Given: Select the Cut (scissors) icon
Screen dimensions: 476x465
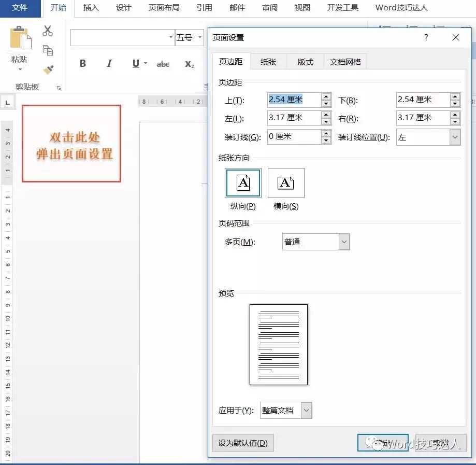Looking at the screenshot, I should (49, 31).
